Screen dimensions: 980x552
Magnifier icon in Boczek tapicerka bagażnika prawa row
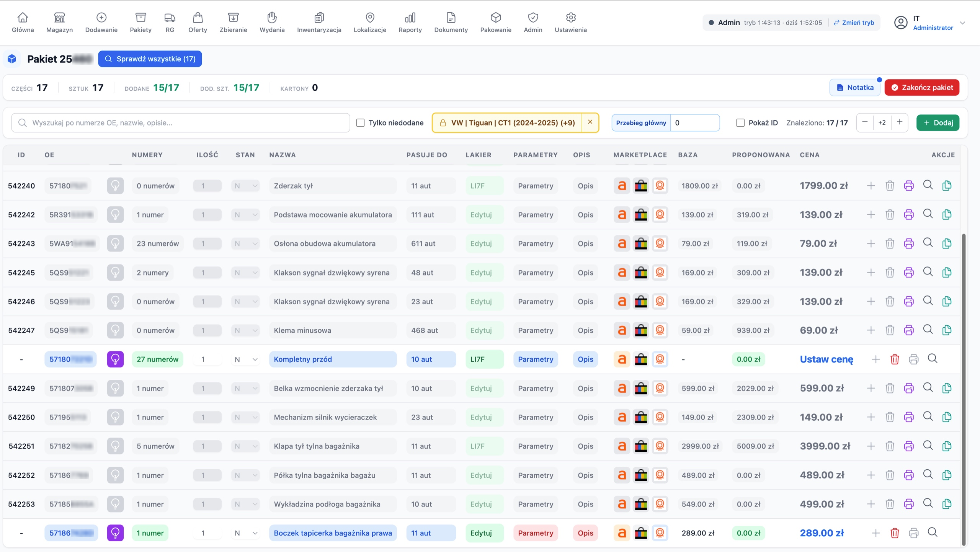pyautogui.click(x=933, y=532)
